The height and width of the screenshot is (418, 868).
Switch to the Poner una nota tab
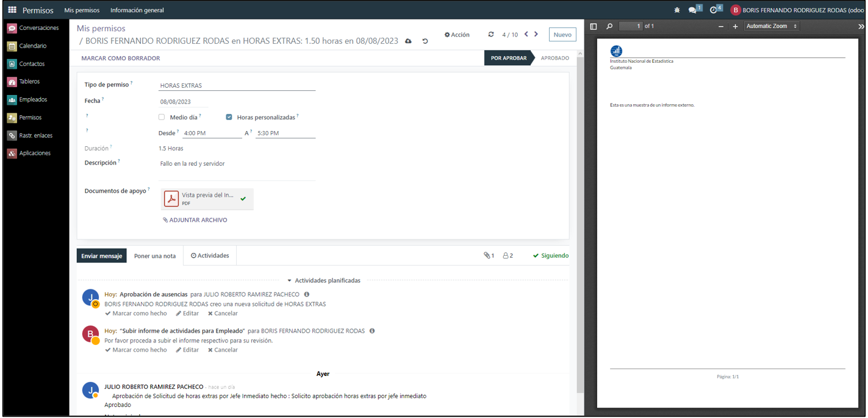click(x=155, y=256)
